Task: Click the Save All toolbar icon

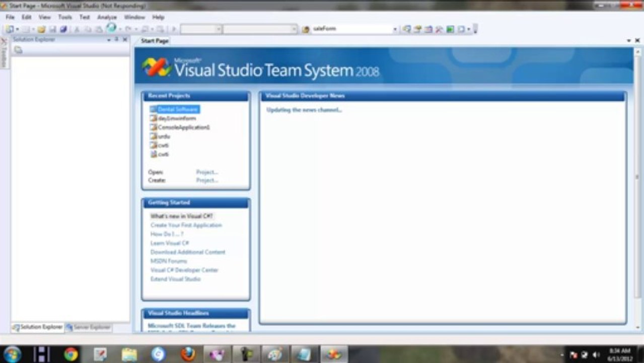Action: coord(63,29)
